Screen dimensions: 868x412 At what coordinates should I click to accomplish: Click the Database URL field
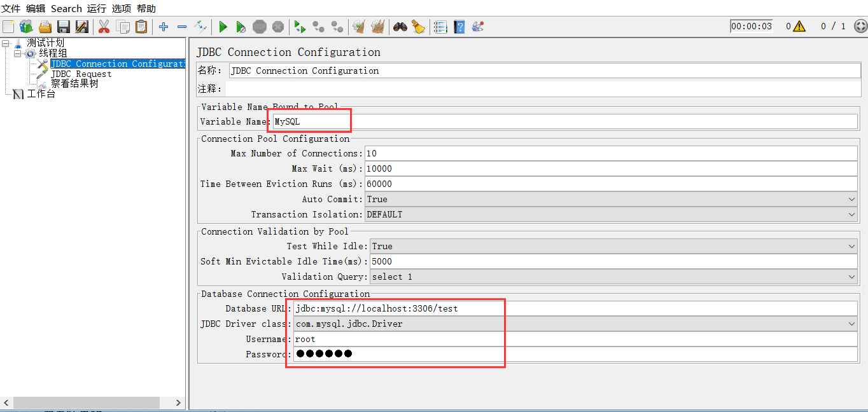point(576,308)
